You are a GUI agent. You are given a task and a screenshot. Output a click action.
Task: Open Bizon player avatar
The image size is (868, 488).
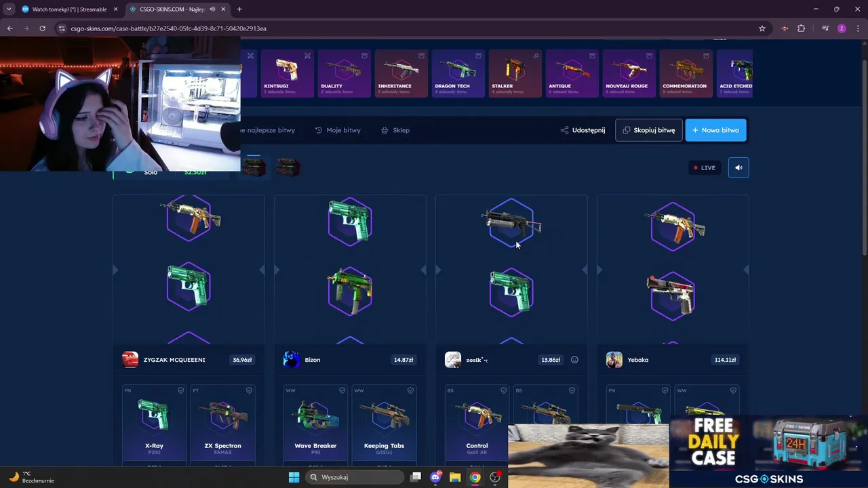pyautogui.click(x=292, y=360)
